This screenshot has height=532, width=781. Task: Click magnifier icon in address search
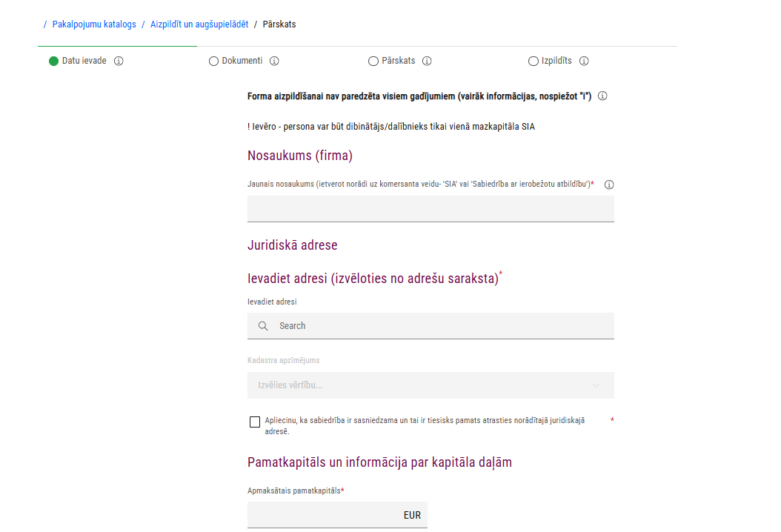tap(263, 326)
